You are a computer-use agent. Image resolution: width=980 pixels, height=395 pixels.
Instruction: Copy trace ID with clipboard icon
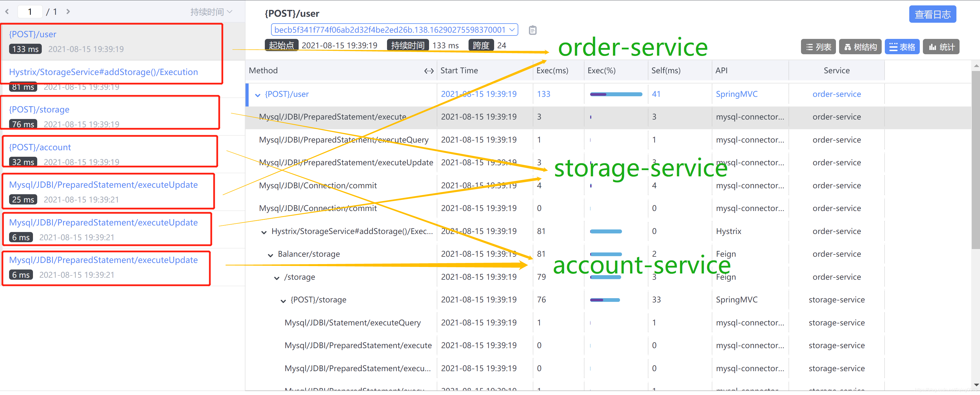coord(532,30)
